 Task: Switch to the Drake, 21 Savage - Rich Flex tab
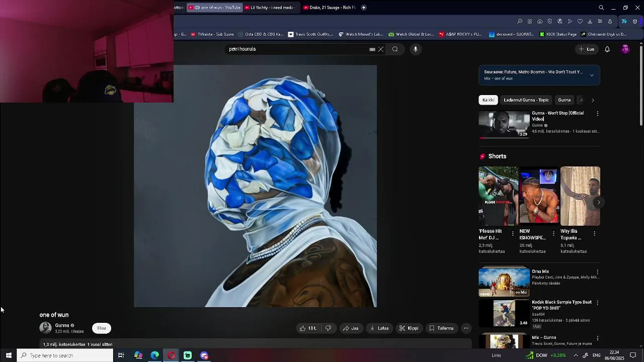coord(330,8)
